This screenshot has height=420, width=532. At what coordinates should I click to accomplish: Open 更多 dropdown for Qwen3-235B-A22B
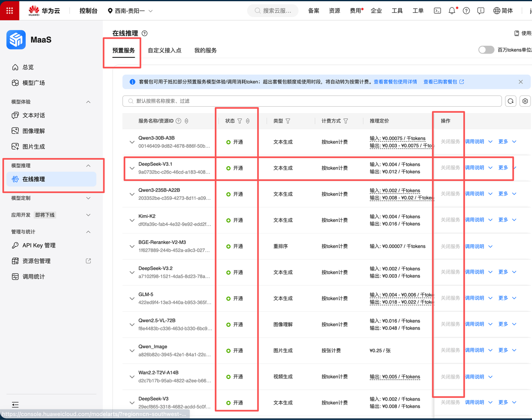(507, 194)
